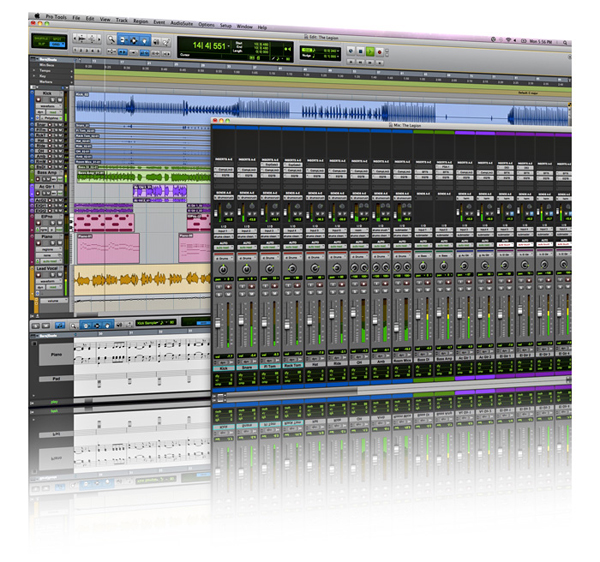Click Snare track name in Mix window
Viewport: 600px width, 562px height.
(247, 367)
